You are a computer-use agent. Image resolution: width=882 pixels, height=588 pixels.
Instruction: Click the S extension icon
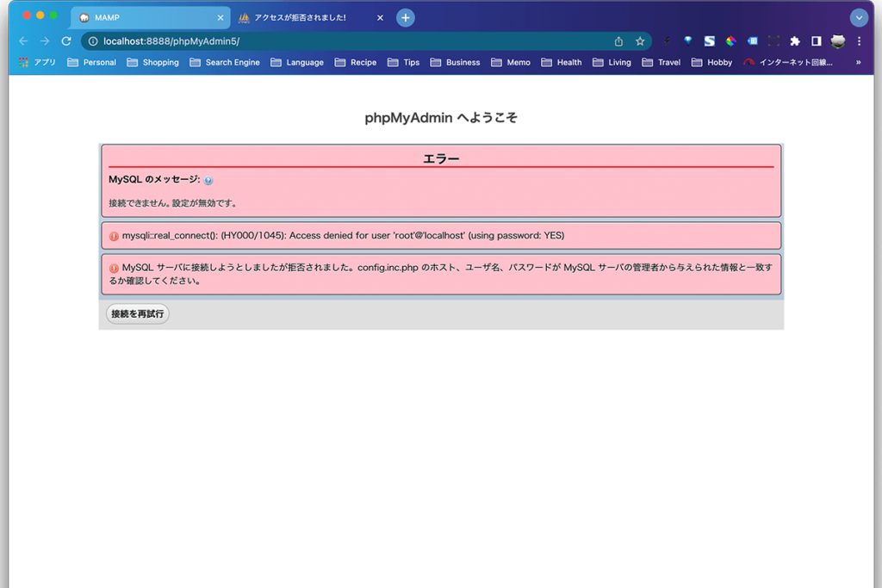click(710, 41)
